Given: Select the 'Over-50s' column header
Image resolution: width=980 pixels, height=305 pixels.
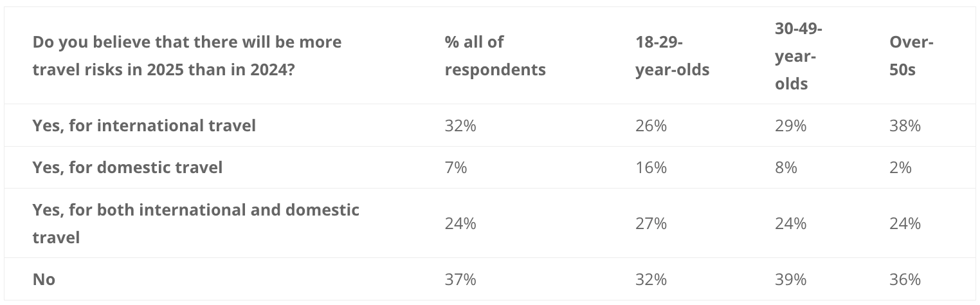Looking at the screenshot, I should click(x=911, y=56).
